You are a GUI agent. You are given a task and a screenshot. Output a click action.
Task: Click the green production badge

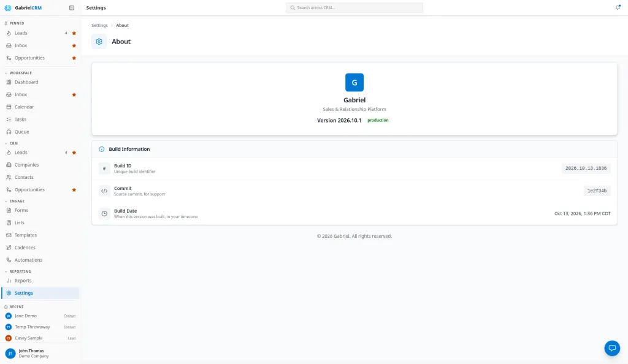coord(378,120)
